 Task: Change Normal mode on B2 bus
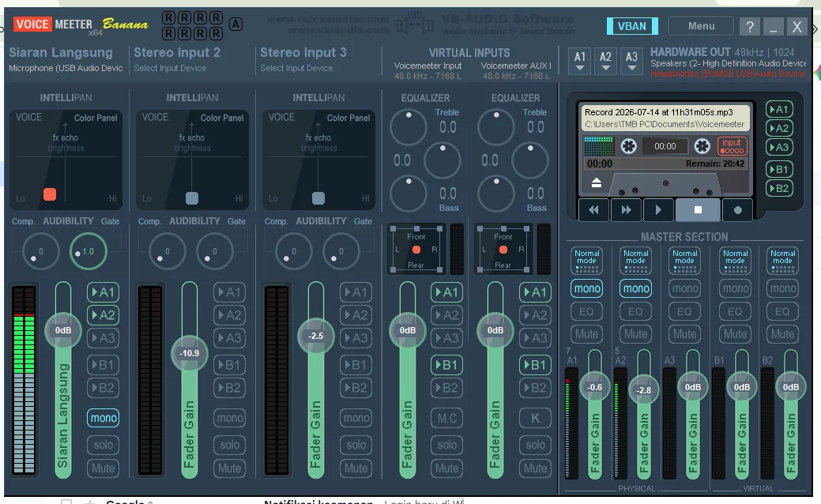pyautogui.click(x=783, y=261)
